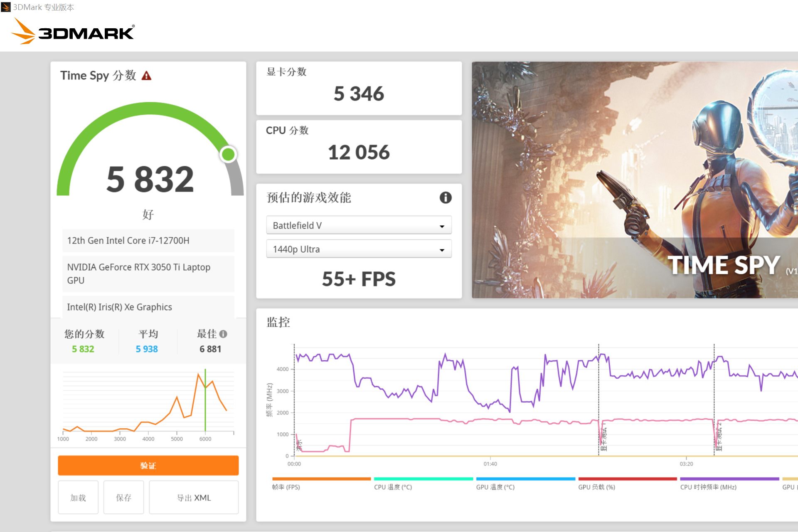Click the red warning triangle beside Time Spy score
The image size is (798, 532).
(x=146, y=76)
